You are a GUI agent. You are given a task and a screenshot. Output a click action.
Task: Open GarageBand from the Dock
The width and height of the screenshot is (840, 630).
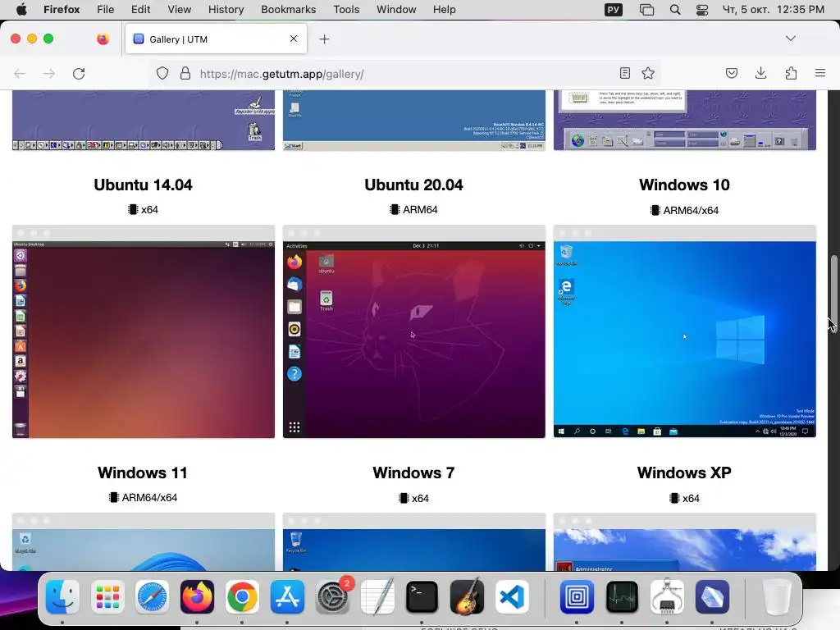click(467, 596)
